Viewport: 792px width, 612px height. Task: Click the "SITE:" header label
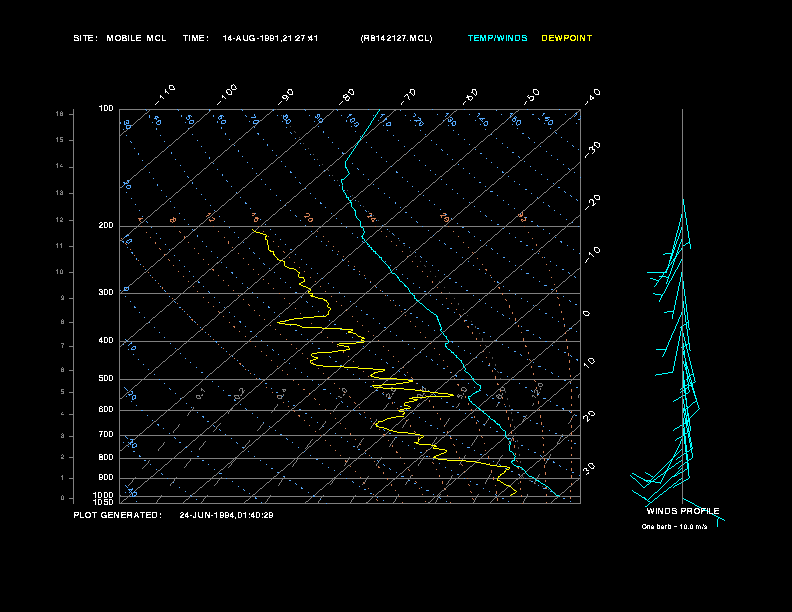click(85, 38)
